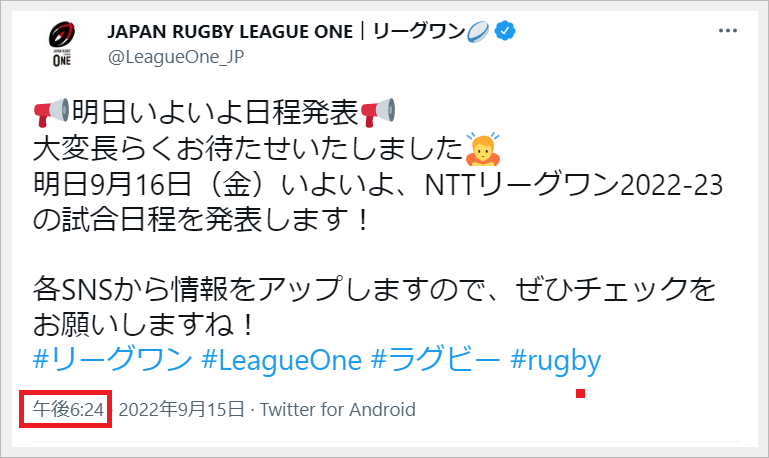Open the #リーグワン hashtag

tap(111, 360)
